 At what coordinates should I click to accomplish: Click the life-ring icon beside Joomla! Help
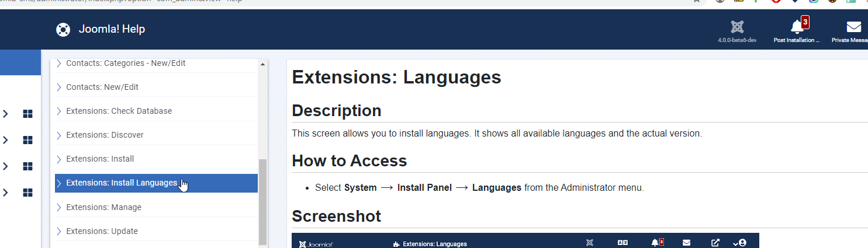(63, 29)
